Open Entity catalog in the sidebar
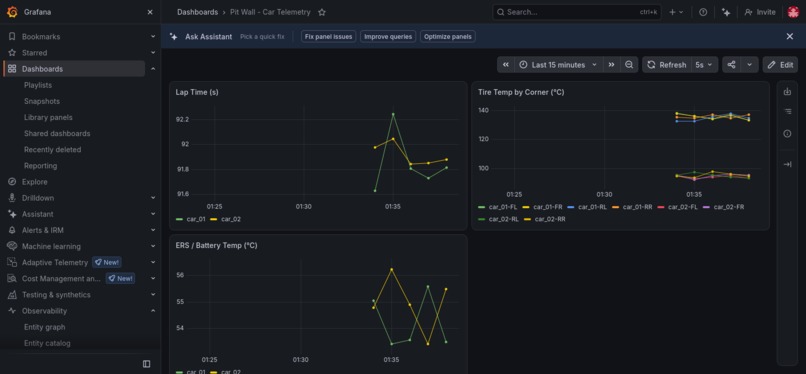This screenshot has width=806, height=374. [x=47, y=343]
